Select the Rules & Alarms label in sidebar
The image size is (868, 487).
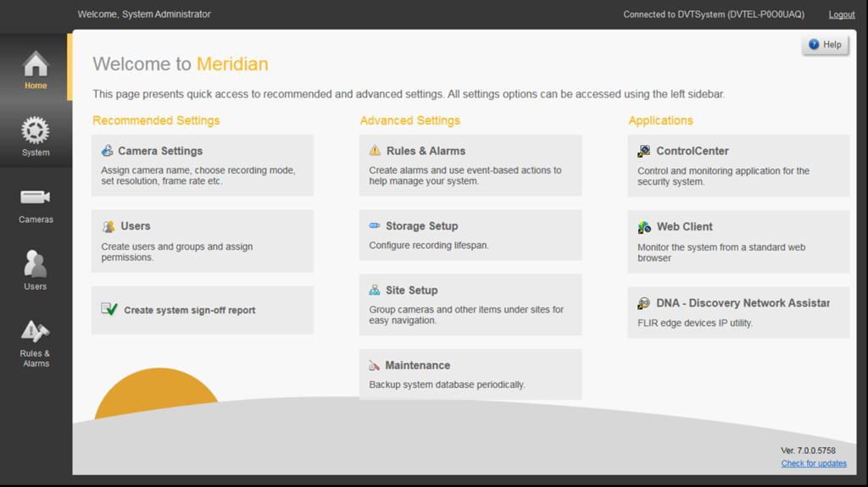[x=36, y=358]
